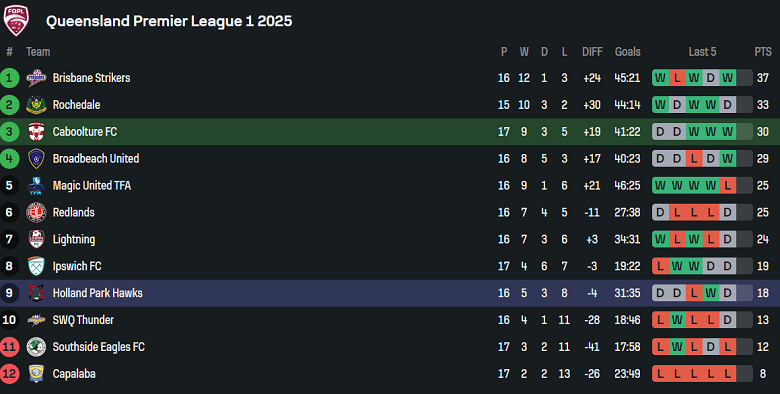
Task: Open the Capalaba team name link
Action: (74, 374)
